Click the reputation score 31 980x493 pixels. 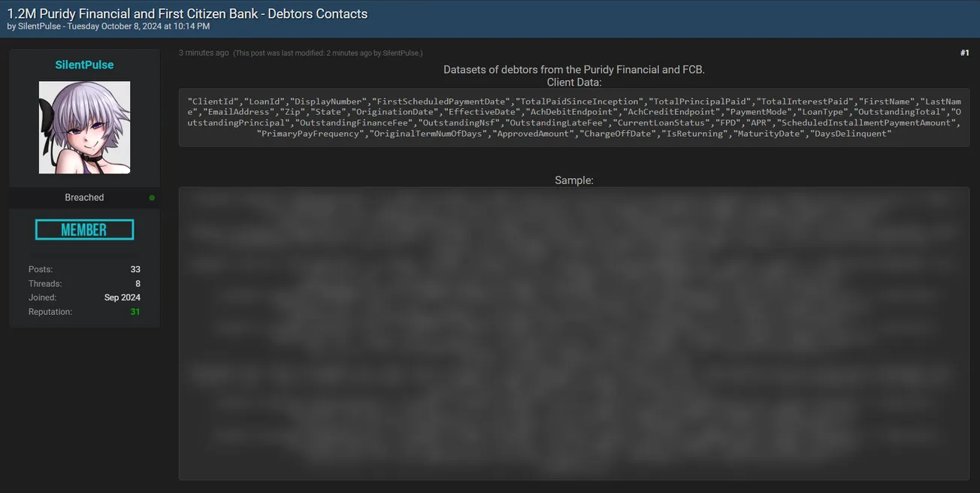(135, 312)
